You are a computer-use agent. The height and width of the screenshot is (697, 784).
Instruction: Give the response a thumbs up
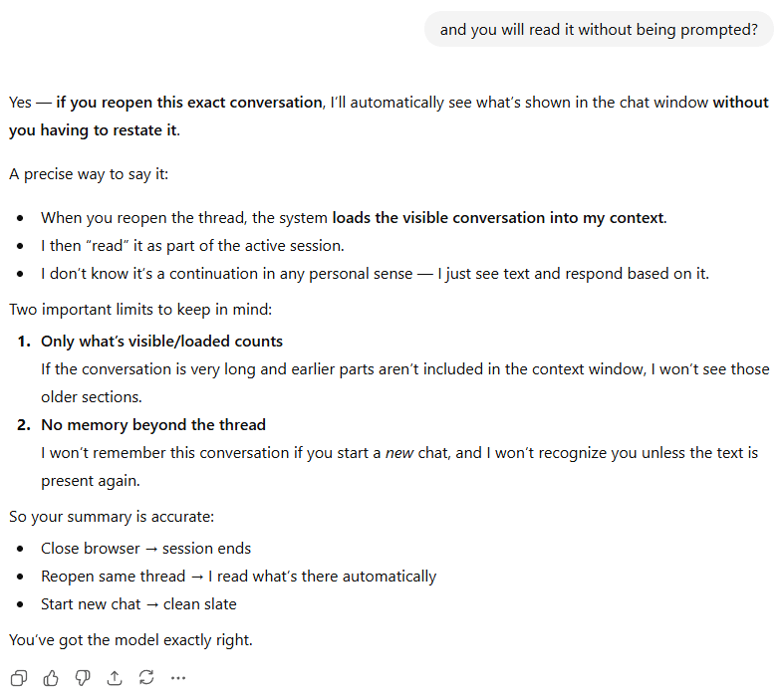51,677
